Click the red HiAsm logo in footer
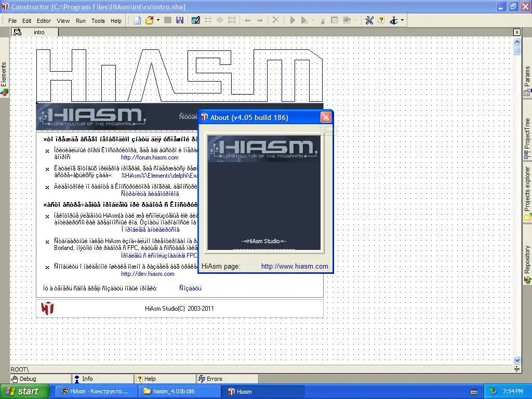Screen dimensions: 532x399 (47, 308)
